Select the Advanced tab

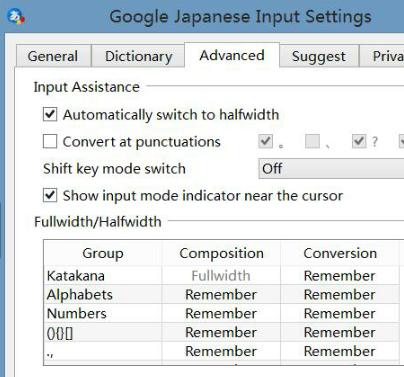click(x=232, y=55)
